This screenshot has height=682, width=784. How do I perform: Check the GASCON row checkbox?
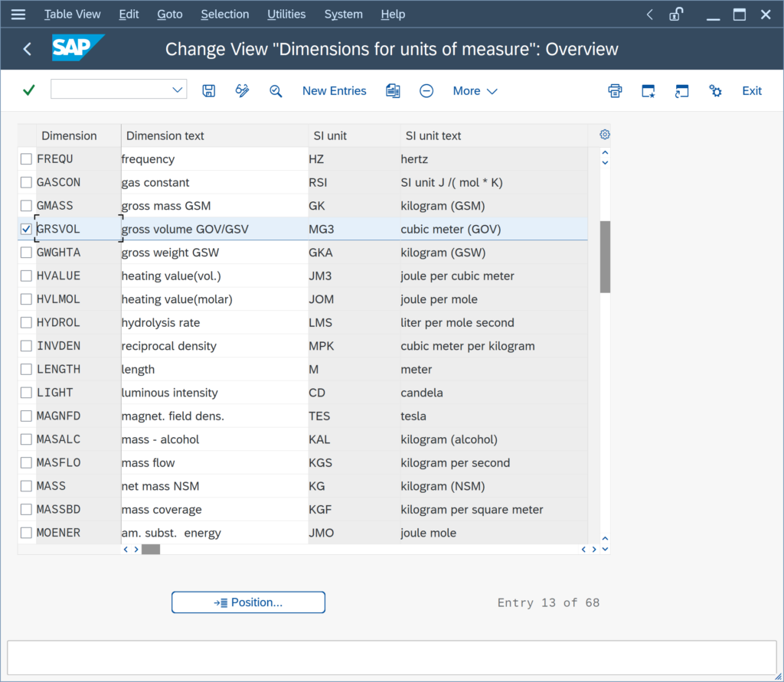point(26,182)
